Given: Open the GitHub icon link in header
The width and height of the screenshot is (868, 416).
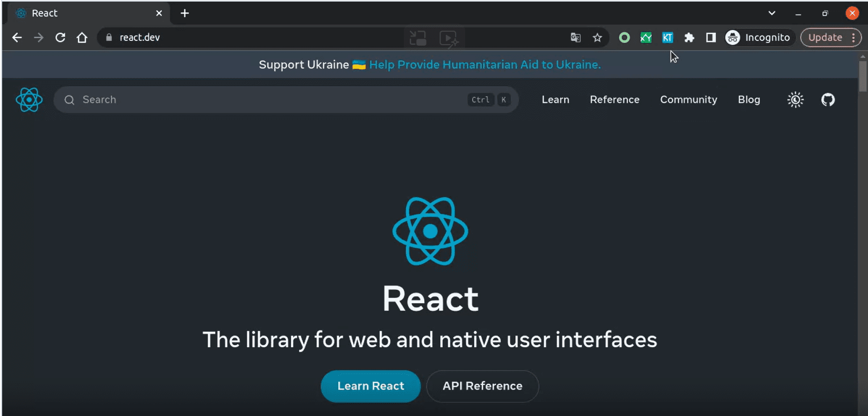Looking at the screenshot, I should click(x=828, y=99).
